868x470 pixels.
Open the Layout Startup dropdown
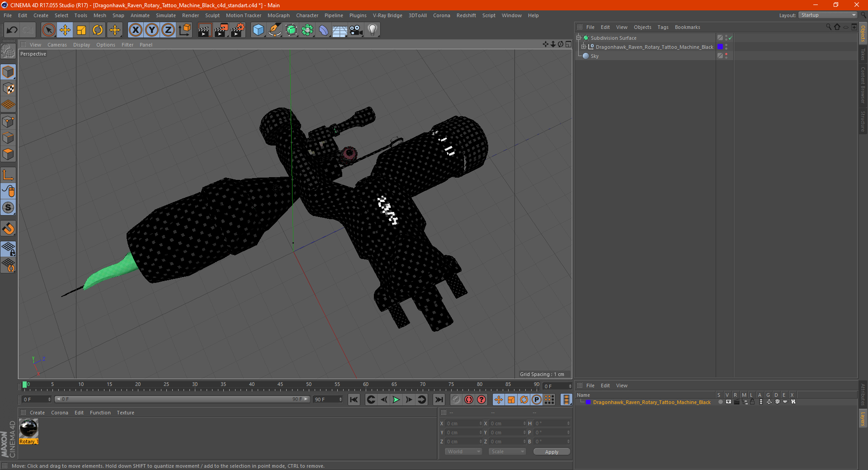point(828,15)
